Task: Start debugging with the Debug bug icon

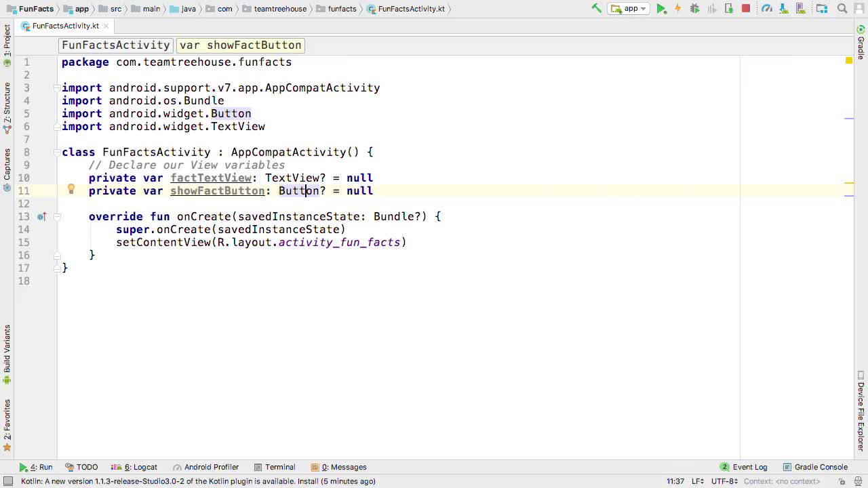Action: [x=695, y=8]
